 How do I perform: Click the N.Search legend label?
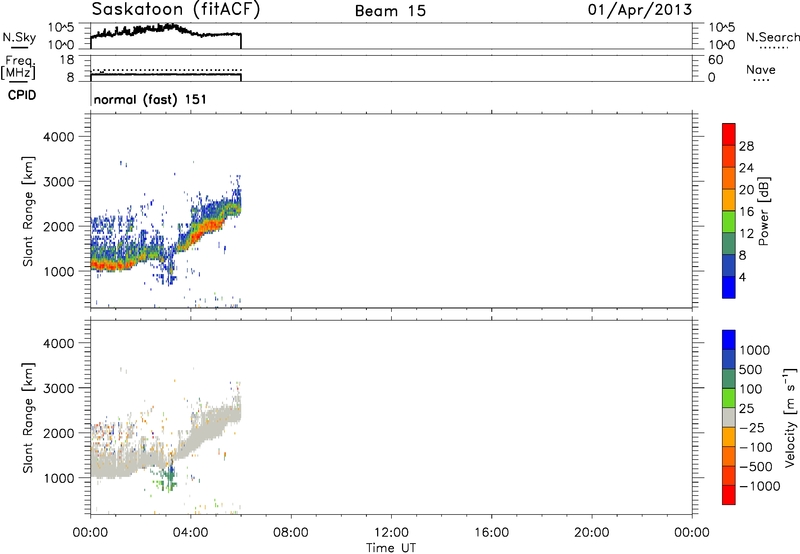click(x=772, y=37)
